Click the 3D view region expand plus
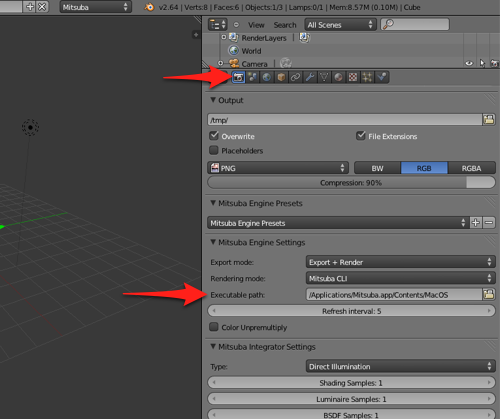Image resolution: width=500 pixels, height=419 pixels. click(196, 35)
